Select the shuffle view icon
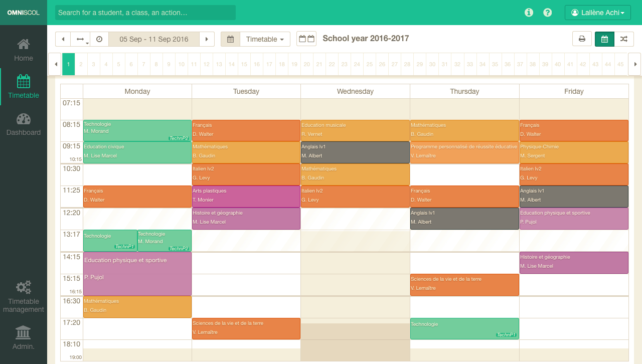 pyautogui.click(x=624, y=39)
